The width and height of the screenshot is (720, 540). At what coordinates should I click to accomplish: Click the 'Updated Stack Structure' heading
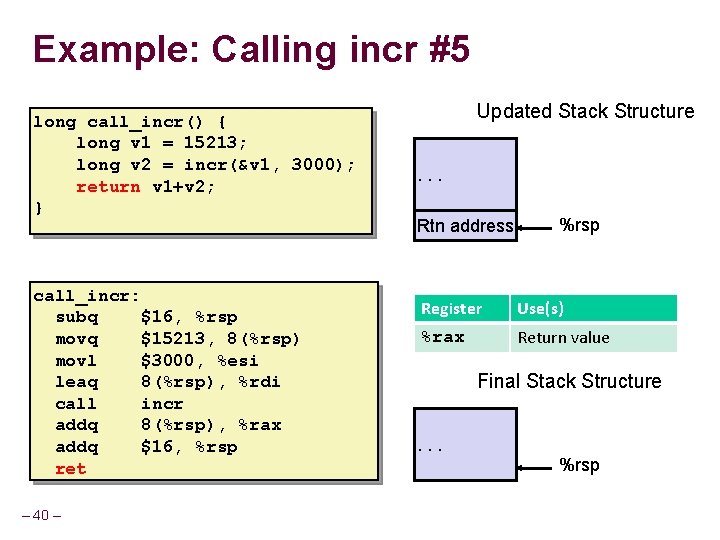tap(585, 111)
